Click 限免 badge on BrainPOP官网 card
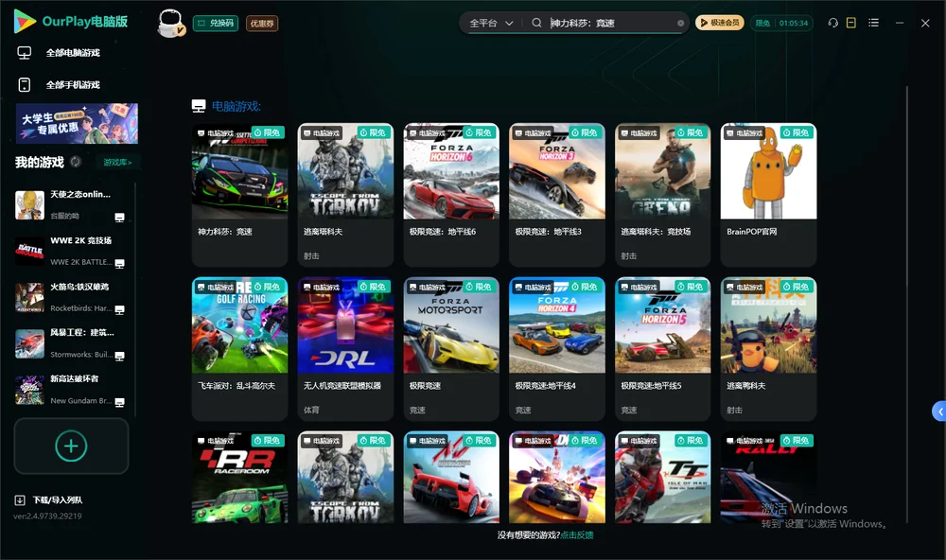Screen dimensions: 946x560 pyautogui.click(x=797, y=132)
